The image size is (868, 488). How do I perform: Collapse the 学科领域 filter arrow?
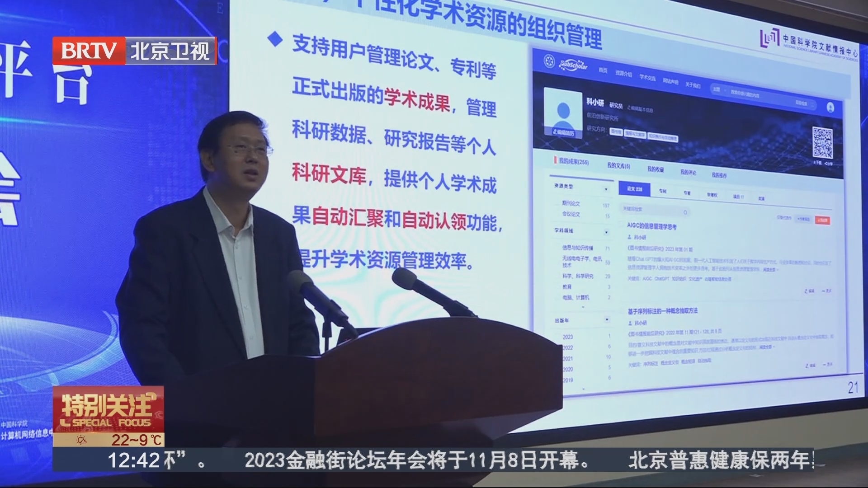(606, 232)
